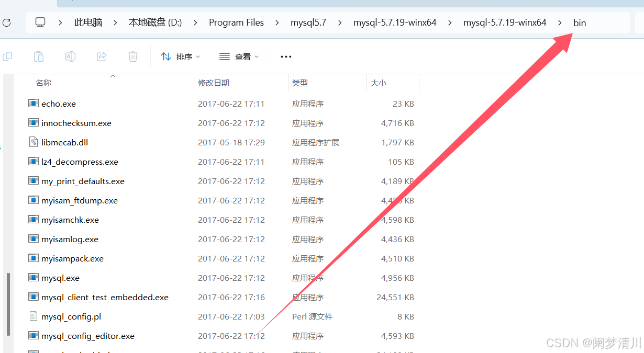Image resolution: width=644 pixels, height=353 pixels.
Task: Click 此电脑 in the address bar
Action: pos(88,22)
